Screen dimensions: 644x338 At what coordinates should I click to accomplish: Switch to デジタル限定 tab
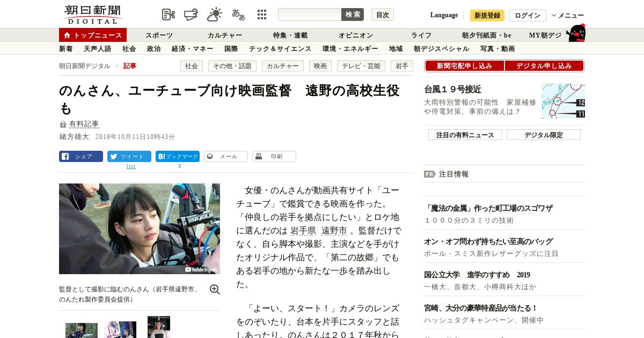544,135
